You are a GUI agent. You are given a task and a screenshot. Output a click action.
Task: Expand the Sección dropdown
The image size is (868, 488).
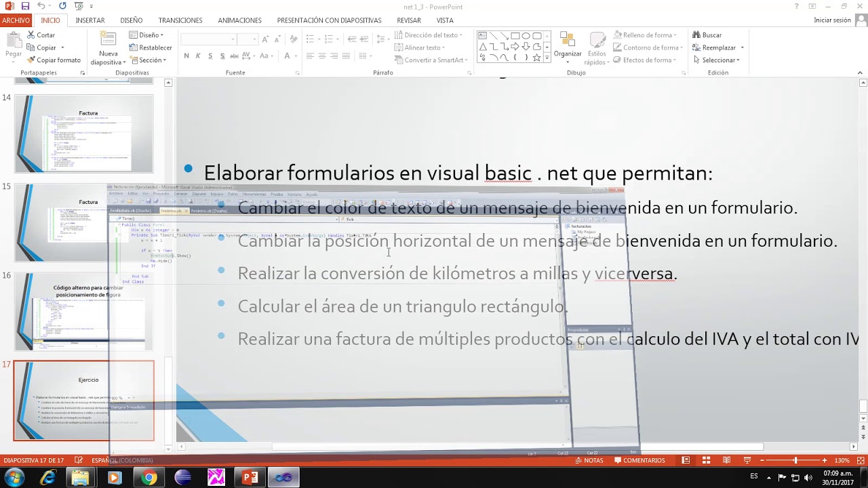point(149,60)
